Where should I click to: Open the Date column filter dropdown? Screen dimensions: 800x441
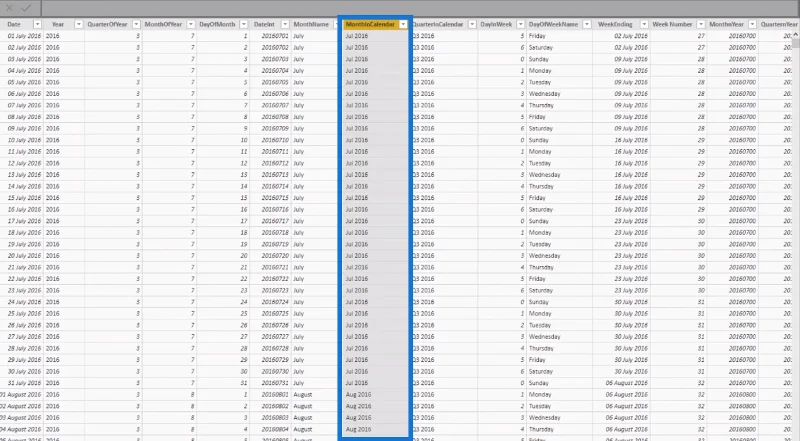37,24
